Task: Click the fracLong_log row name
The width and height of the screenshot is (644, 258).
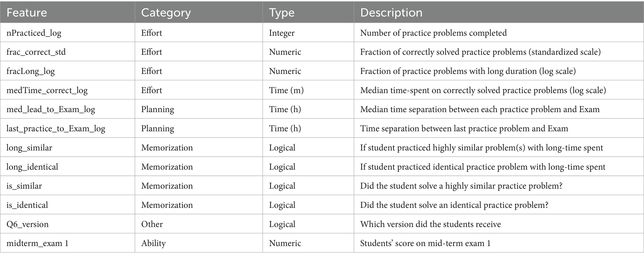Action: point(31,71)
